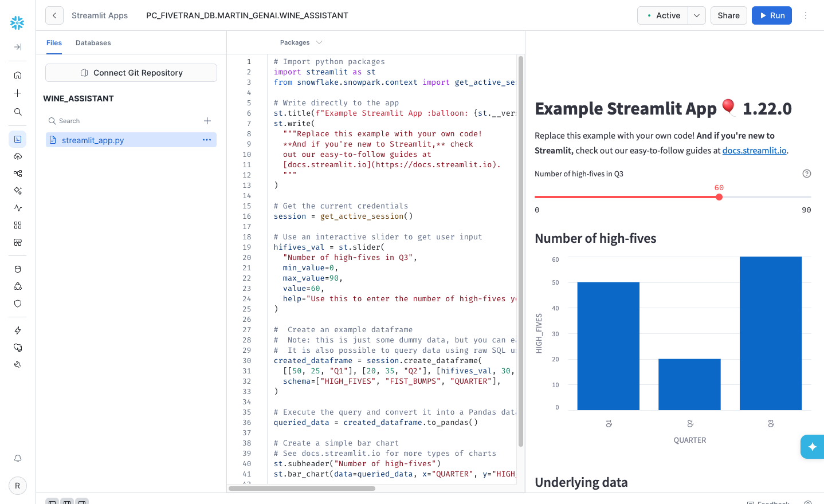Click the code editor vertical scrollbar
Image resolution: width=824 pixels, height=504 pixels.
pyautogui.click(x=521, y=251)
